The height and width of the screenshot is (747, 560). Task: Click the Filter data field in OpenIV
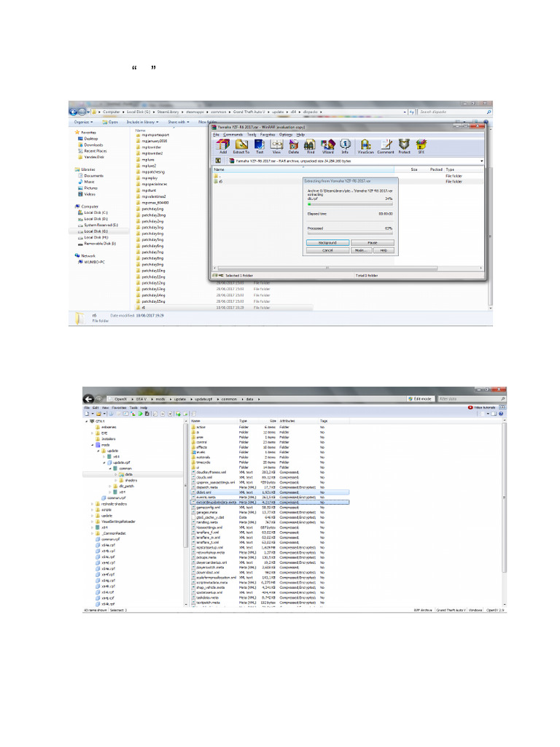tap(471, 399)
